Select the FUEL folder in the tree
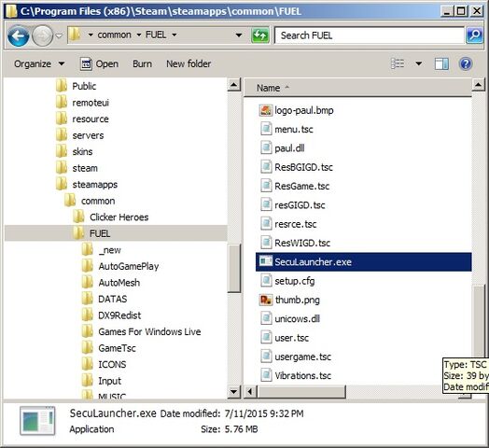 116,233
